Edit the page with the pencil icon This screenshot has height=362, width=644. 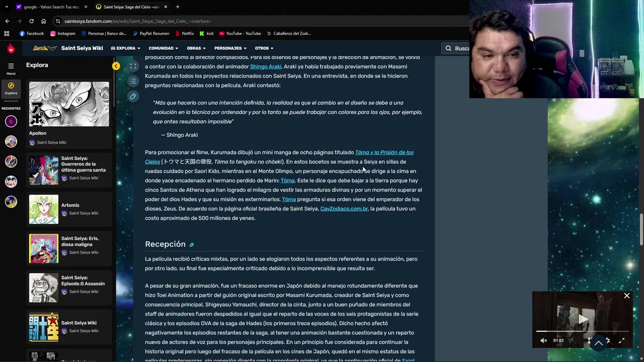pos(133,96)
